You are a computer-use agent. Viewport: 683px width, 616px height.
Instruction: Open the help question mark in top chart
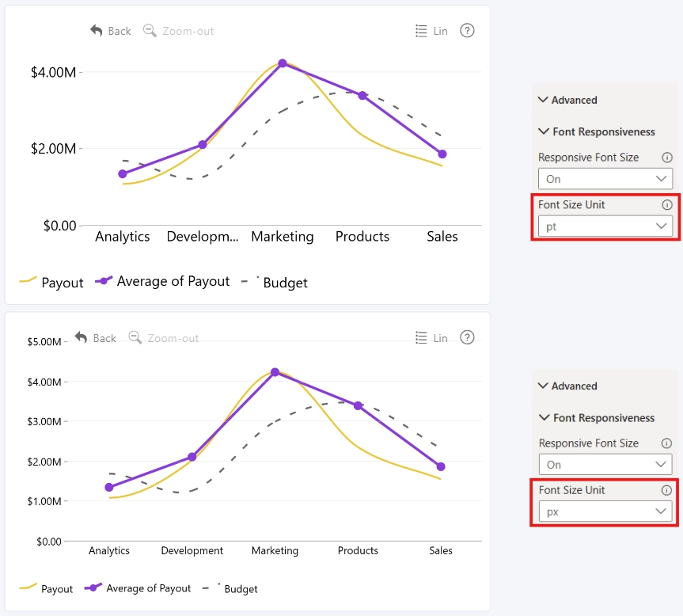pyautogui.click(x=467, y=31)
